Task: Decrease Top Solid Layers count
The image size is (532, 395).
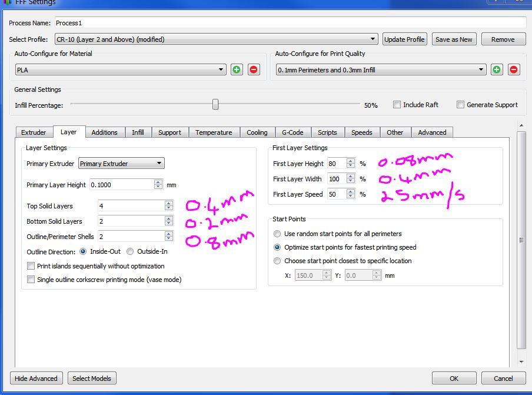Action: [169, 208]
